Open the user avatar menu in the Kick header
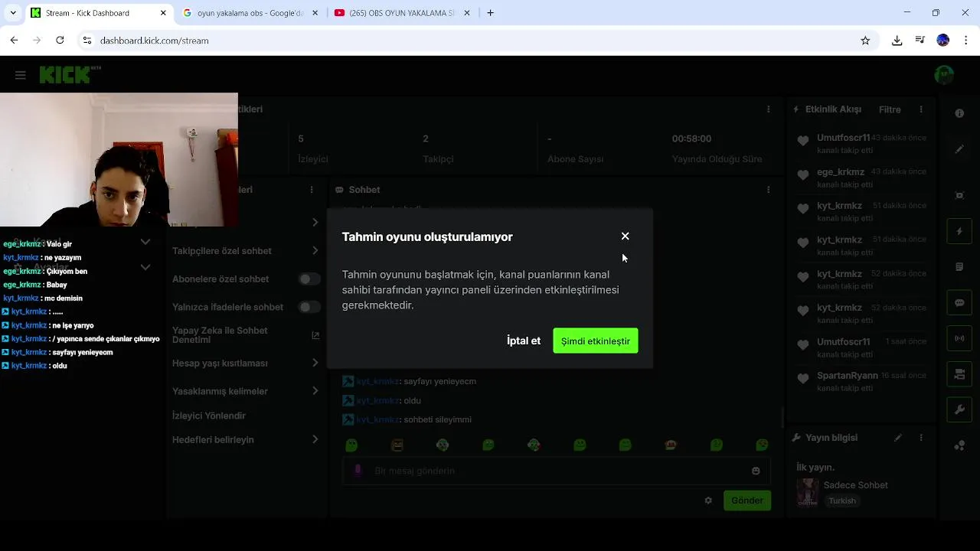The height and width of the screenshot is (551, 980). coord(944,74)
